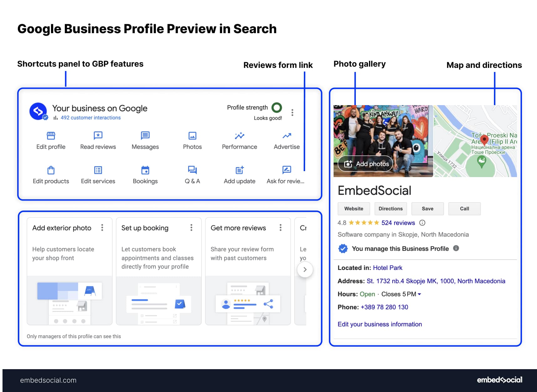537x392 pixels.
Task: Select the Q & A icon
Action: point(192,170)
